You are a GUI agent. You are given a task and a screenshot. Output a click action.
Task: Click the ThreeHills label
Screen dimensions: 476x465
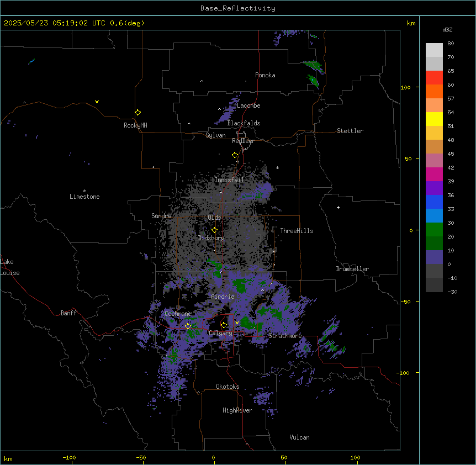pos(297,231)
